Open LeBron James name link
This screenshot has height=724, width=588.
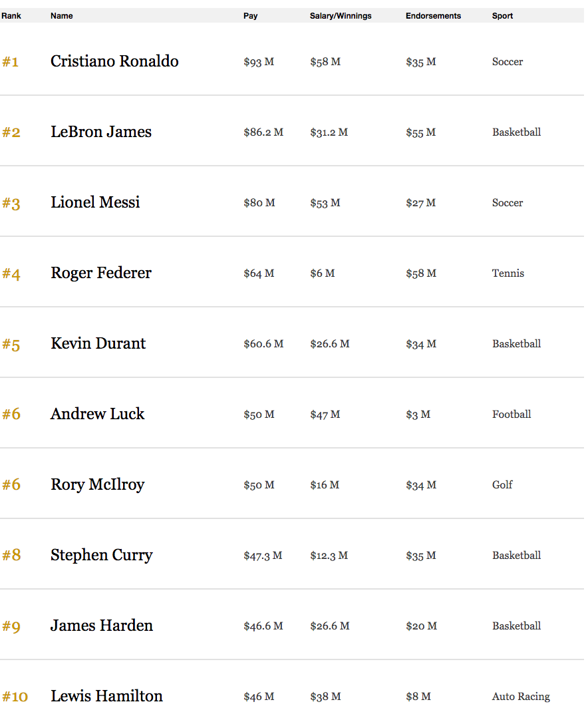pos(101,132)
